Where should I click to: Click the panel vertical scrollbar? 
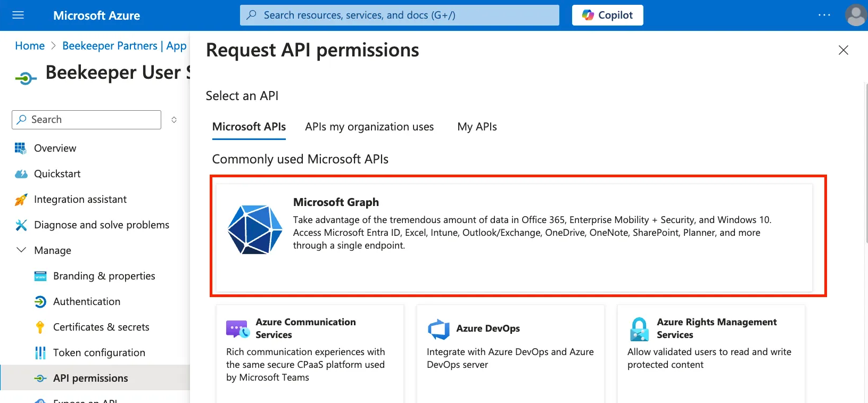[x=866, y=162]
